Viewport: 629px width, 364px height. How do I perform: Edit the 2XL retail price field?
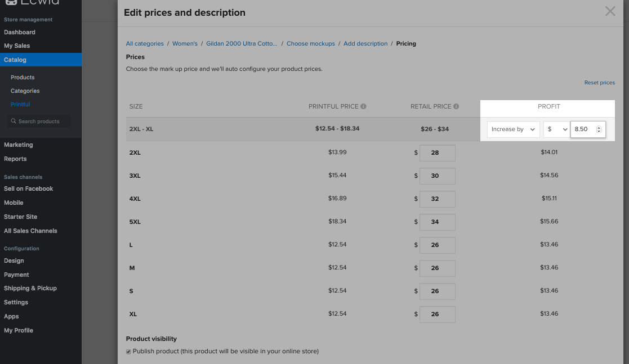click(x=437, y=152)
